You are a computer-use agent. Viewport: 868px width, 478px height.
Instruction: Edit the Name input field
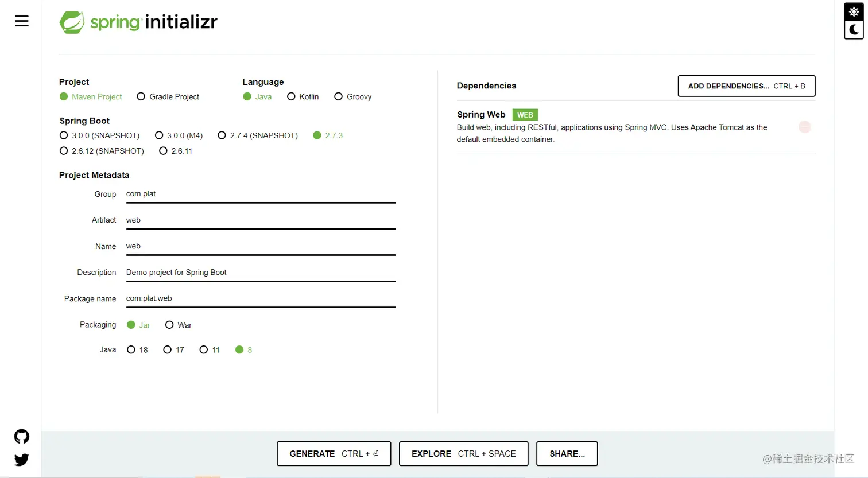coord(261,246)
